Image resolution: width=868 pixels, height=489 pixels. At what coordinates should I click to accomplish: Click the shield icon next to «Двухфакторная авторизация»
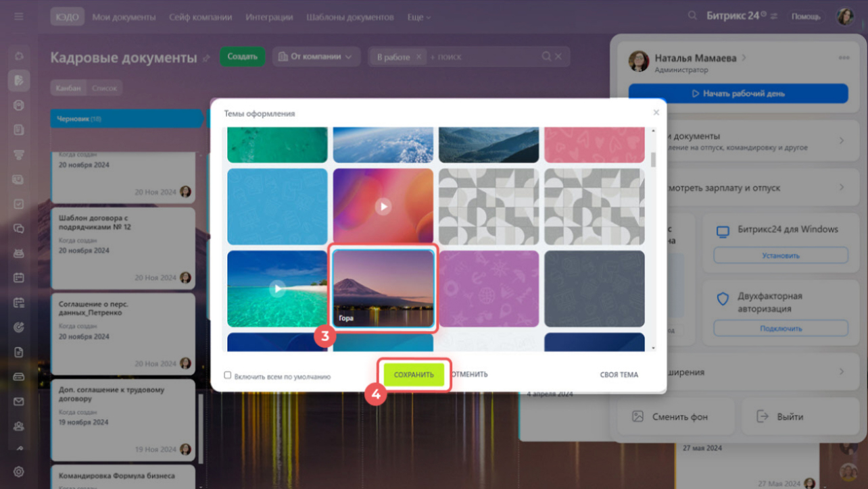click(723, 299)
